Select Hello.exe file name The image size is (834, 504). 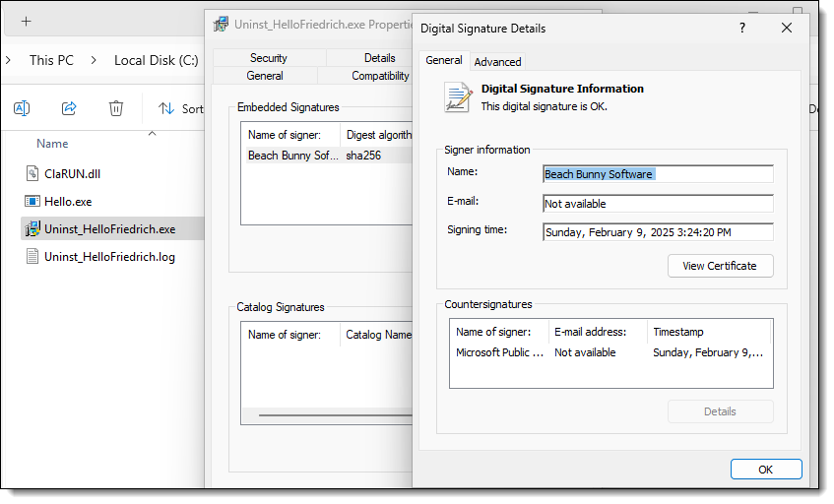pyautogui.click(x=68, y=202)
